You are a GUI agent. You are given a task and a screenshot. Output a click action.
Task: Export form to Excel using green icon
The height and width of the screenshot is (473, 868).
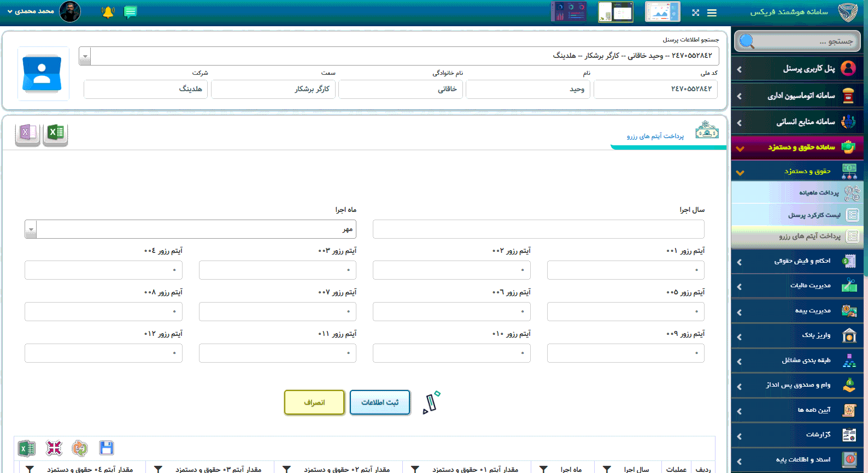click(x=56, y=133)
